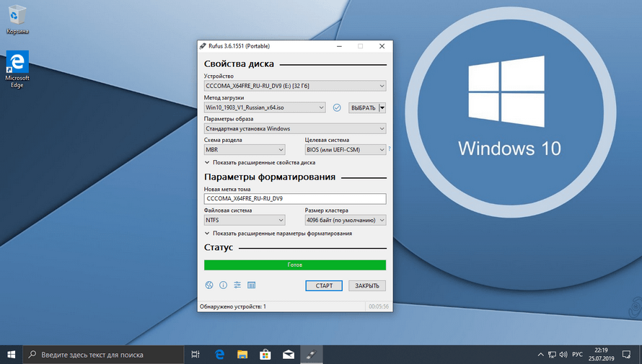Click the help question mark beside target system
This screenshot has height=364, width=642.
click(x=390, y=149)
